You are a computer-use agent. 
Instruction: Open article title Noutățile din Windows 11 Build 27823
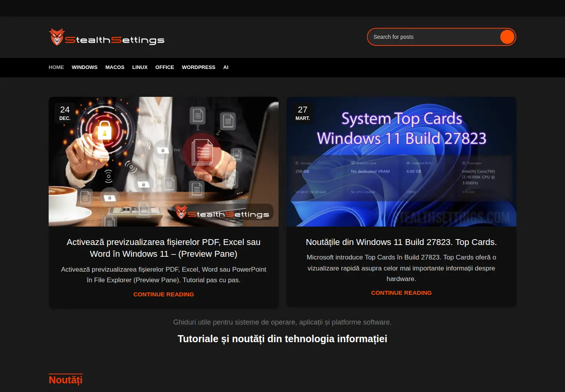[x=401, y=242]
